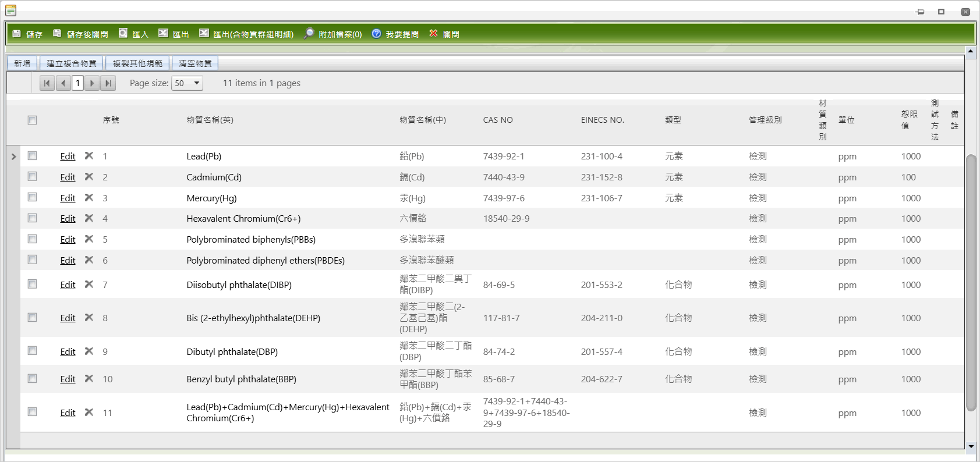Screen dimensions: 980x462
Task: Click the 匯出 export toolbar button
Action: 174,34
